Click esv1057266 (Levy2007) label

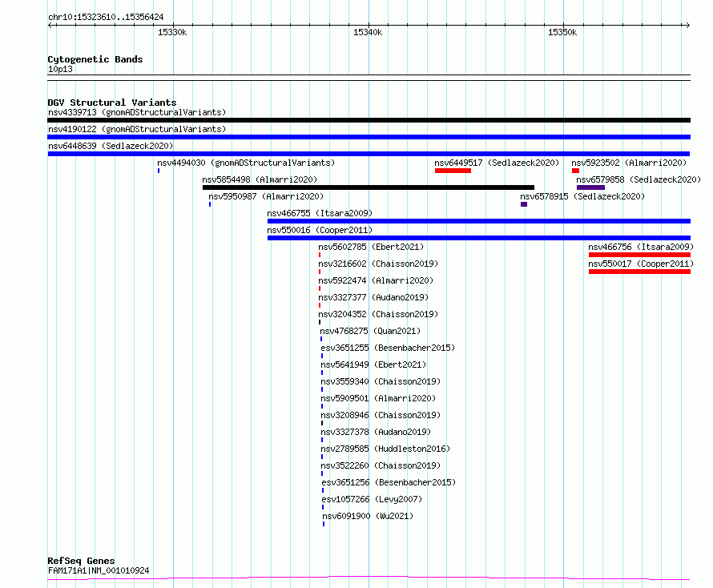(x=372, y=499)
